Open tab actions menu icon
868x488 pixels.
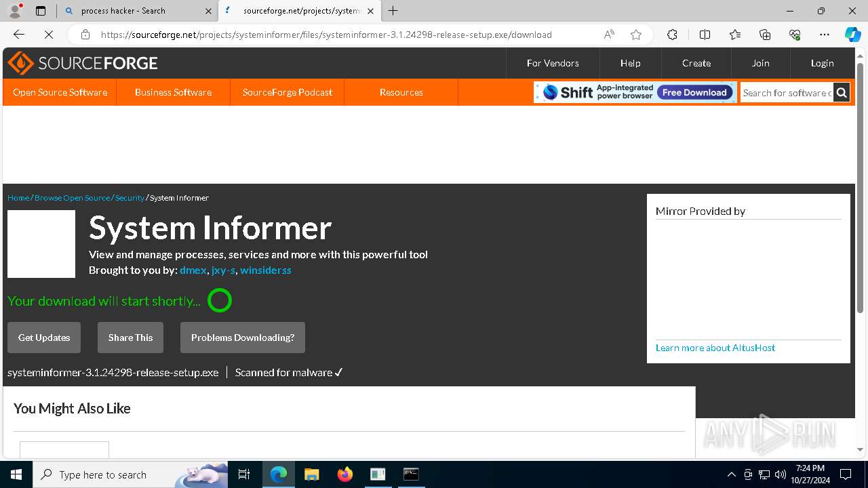41,11
